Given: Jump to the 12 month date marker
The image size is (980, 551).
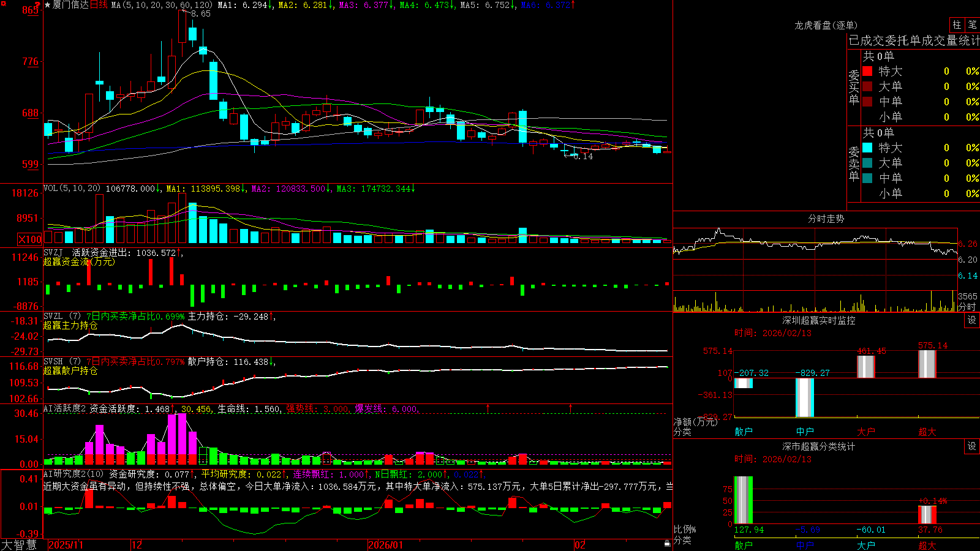Looking at the screenshot, I should (x=137, y=545).
